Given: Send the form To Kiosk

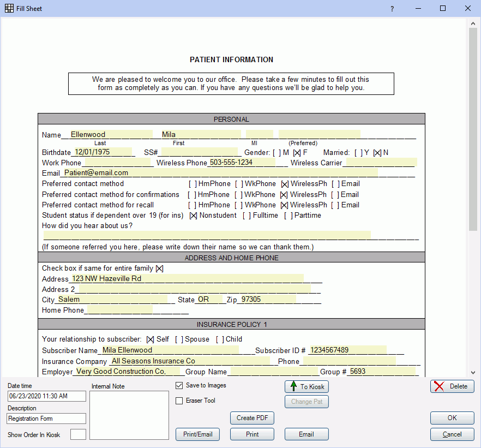Looking at the screenshot, I should pos(306,386).
